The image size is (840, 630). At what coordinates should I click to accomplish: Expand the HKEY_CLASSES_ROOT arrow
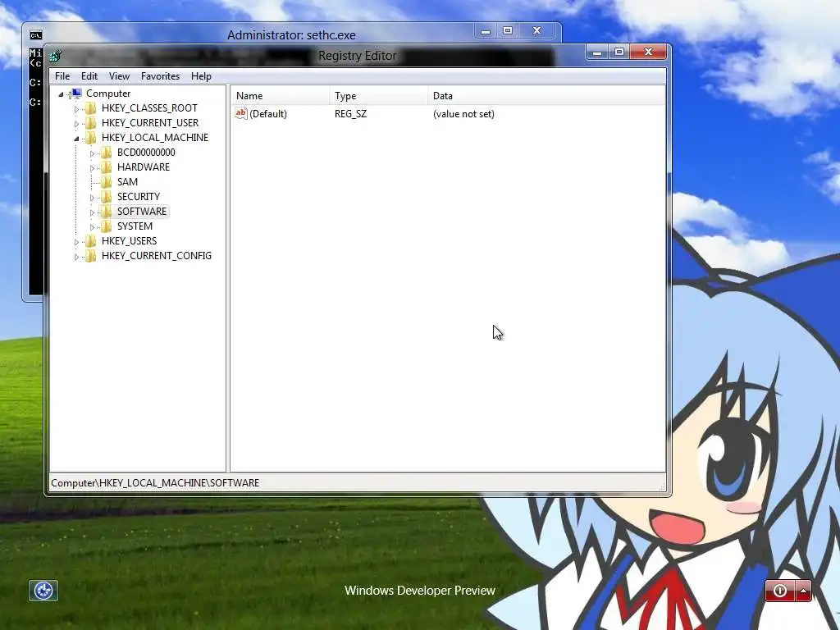pyautogui.click(x=76, y=109)
